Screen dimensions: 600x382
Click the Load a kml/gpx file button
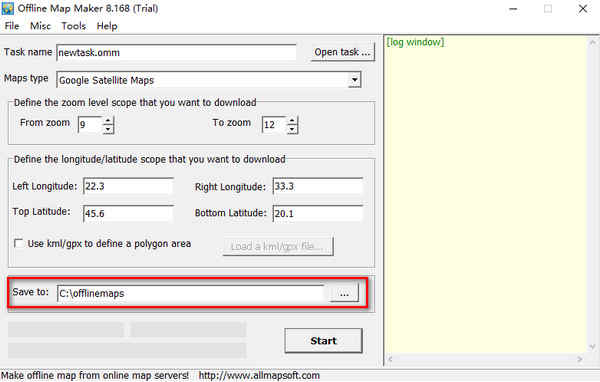(x=278, y=246)
